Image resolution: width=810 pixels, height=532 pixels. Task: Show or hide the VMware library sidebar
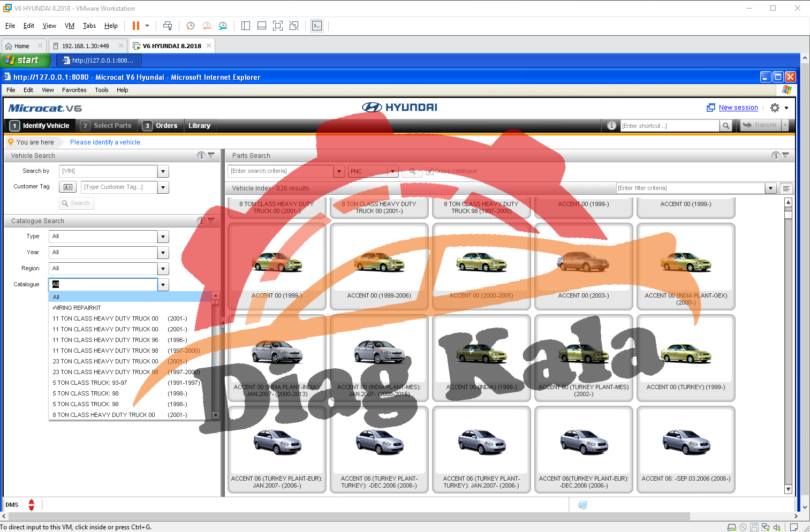point(246,26)
